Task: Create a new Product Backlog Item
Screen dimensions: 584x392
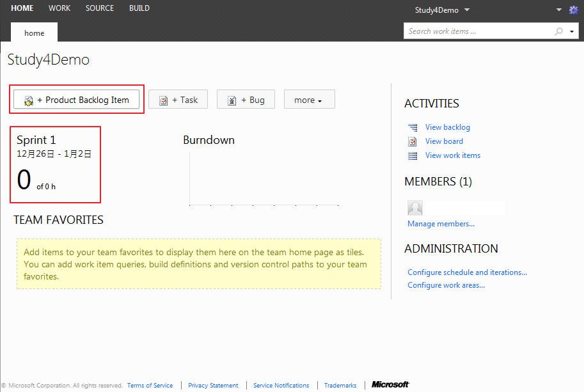Action: [x=76, y=99]
